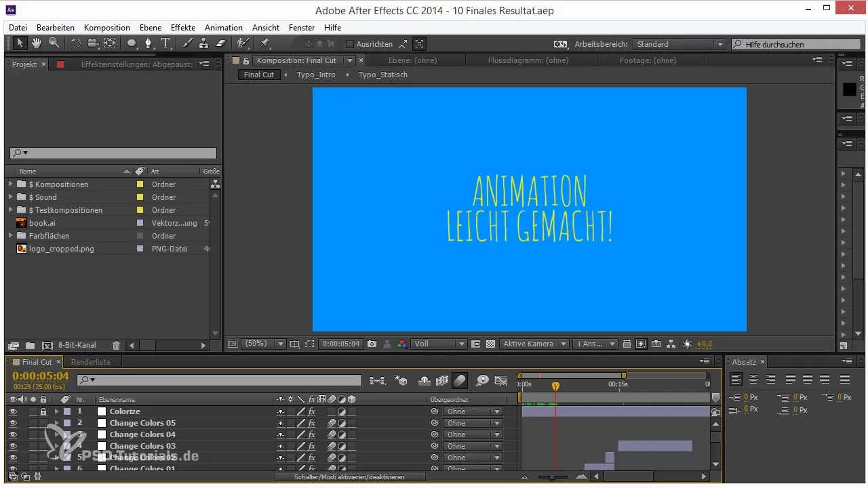This screenshot has height=488, width=868.
Task: Click the current timecode 0:00:05:04 in timeline
Action: (x=41, y=376)
